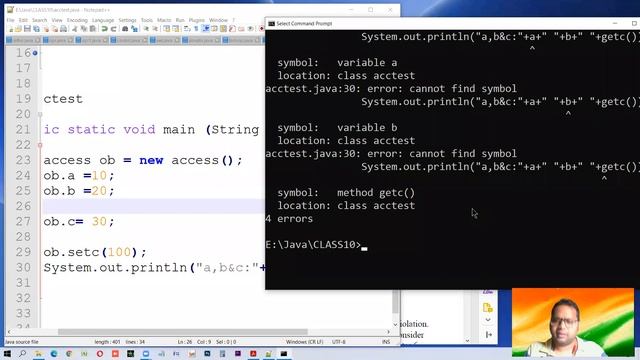Click the Print toolbar icon
This screenshot has width=640, height=360.
click(63, 29)
